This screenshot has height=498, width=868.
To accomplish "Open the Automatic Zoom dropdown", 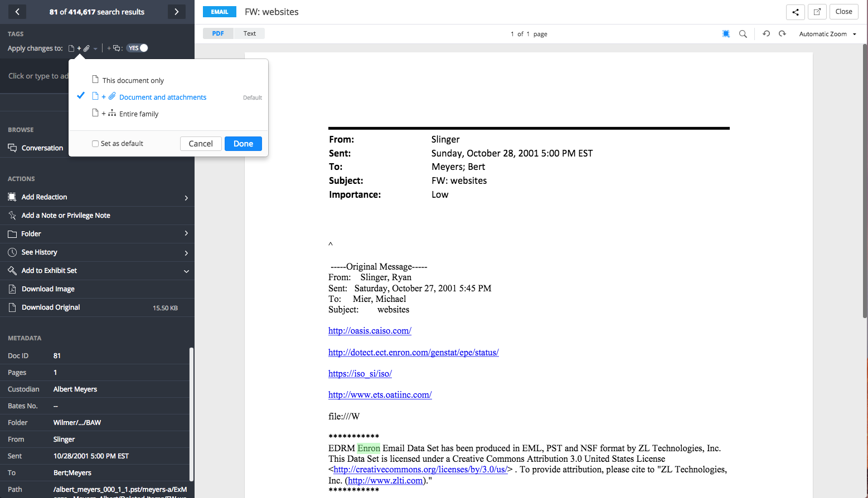I will point(827,34).
